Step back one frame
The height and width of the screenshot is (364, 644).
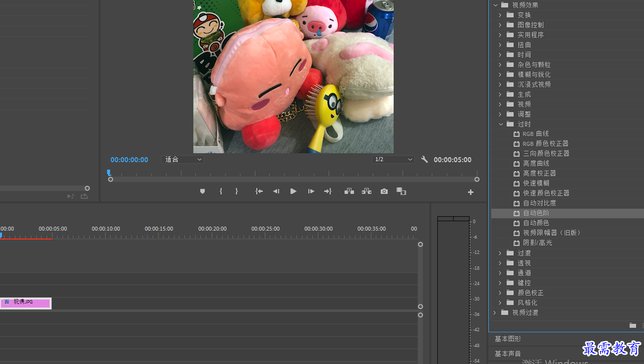coord(276,191)
